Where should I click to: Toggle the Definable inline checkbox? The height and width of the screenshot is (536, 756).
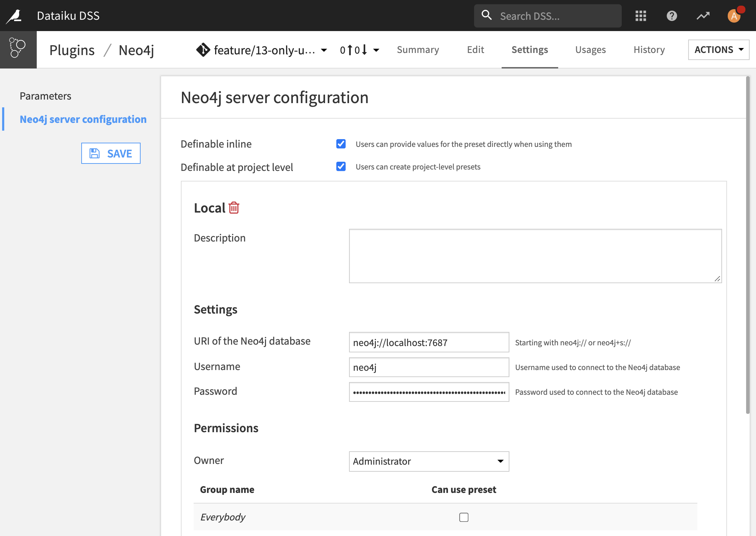(x=341, y=144)
